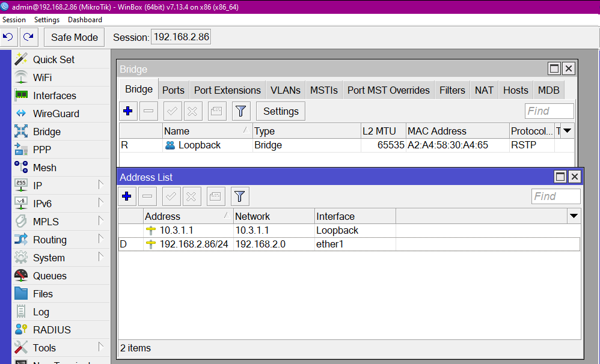Open WireGuard from the sidebar

[x=56, y=114]
